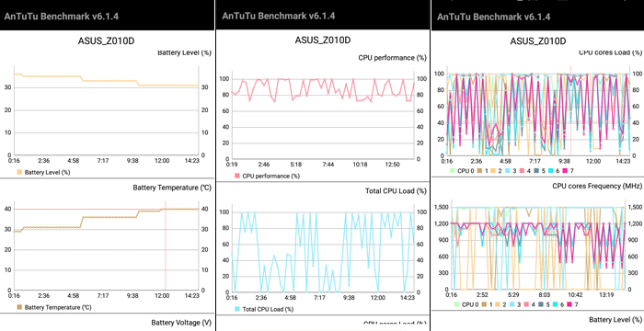The height and width of the screenshot is (331, 644).
Task: Click the Total CPU Load (%) legend swatch
Action: pos(236,309)
